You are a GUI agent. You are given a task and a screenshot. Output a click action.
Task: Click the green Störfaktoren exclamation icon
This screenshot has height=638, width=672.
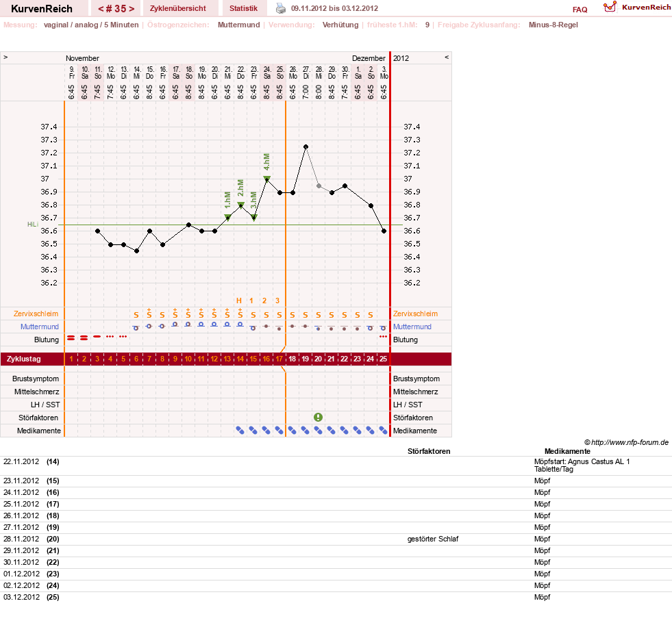[x=318, y=417]
